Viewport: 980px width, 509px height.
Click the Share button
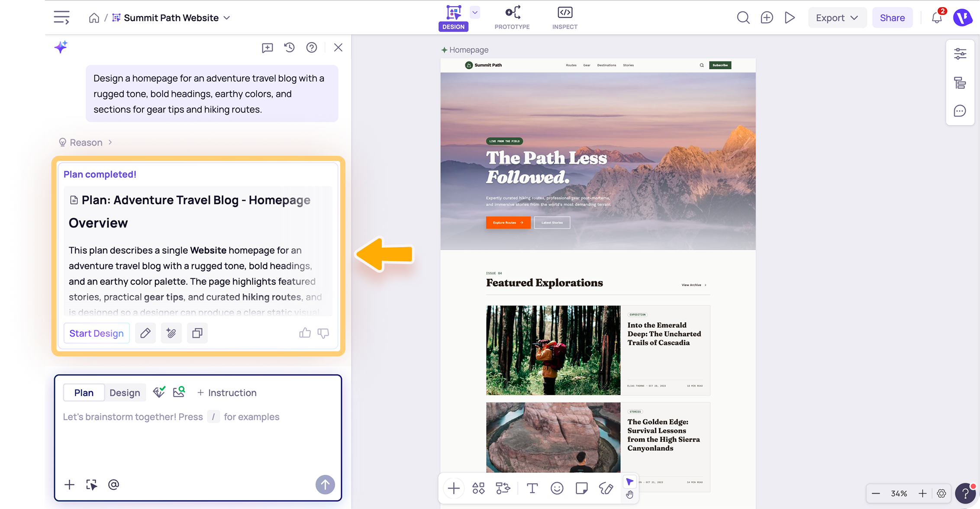(x=892, y=18)
